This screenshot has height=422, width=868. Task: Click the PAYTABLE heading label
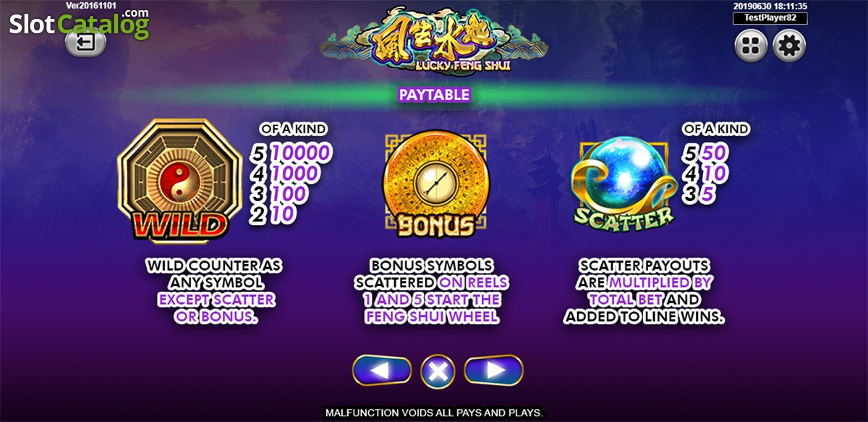(434, 94)
